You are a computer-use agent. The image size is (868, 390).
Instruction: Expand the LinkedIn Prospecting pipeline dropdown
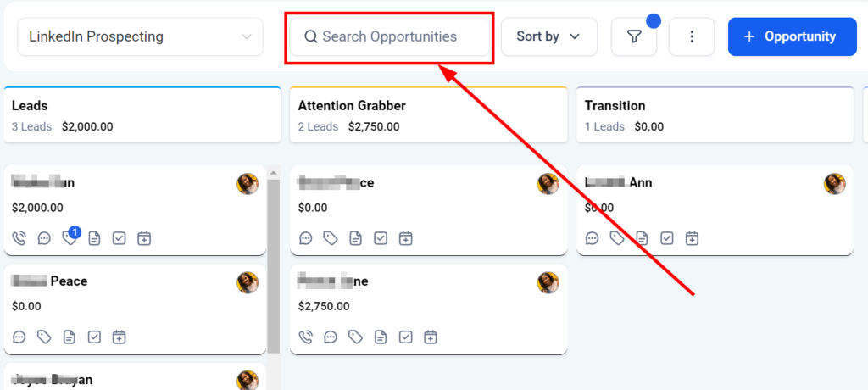[141, 36]
